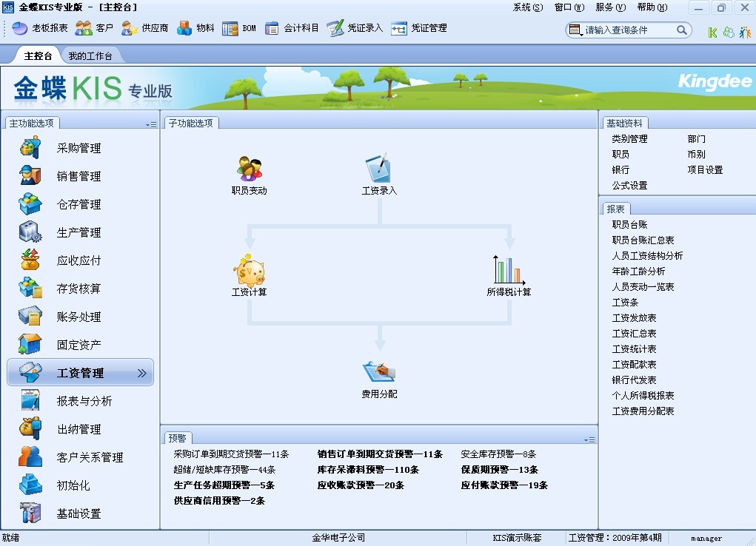This screenshot has height=546, width=756.
Task: Click the green K icon at top right
Action: (x=712, y=33)
